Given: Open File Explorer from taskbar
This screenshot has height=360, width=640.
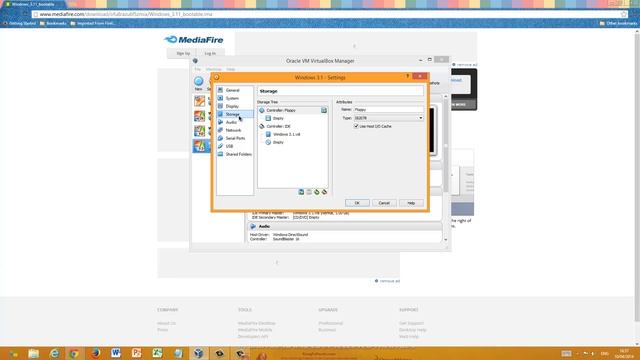Looking at the screenshot, I should [x=33, y=353].
